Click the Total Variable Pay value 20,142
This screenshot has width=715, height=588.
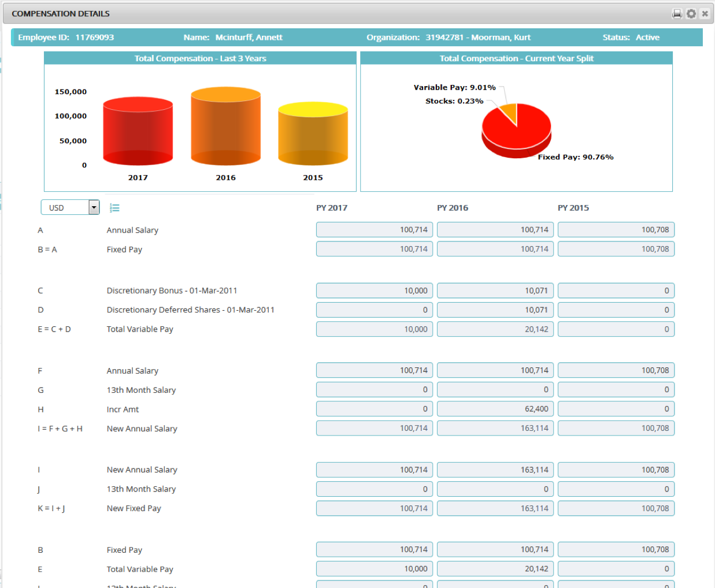(x=495, y=329)
